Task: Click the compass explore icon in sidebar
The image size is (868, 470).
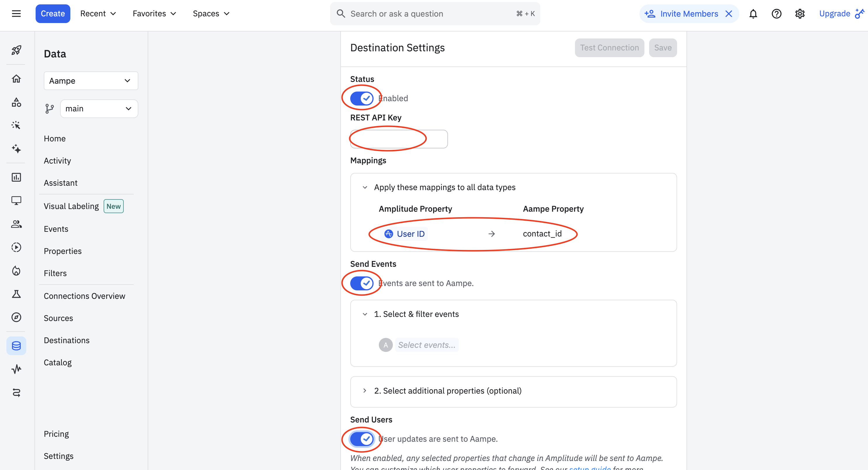Action: (x=16, y=318)
